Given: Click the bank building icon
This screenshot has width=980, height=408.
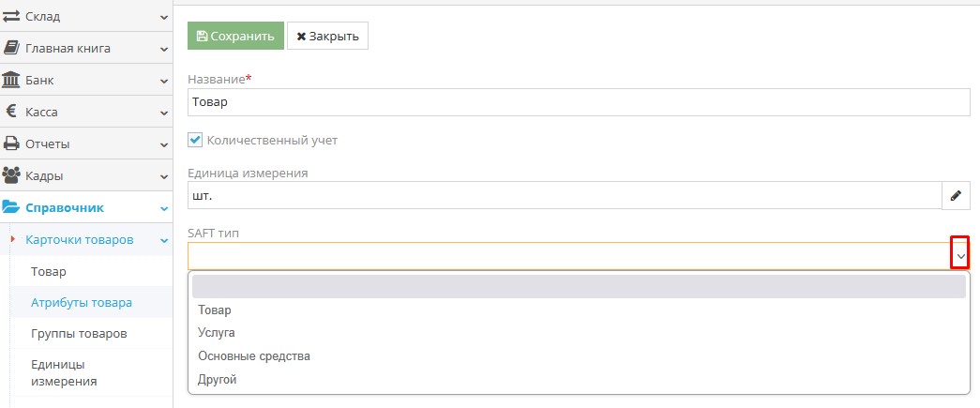Looking at the screenshot, I should tap(12, 80).
